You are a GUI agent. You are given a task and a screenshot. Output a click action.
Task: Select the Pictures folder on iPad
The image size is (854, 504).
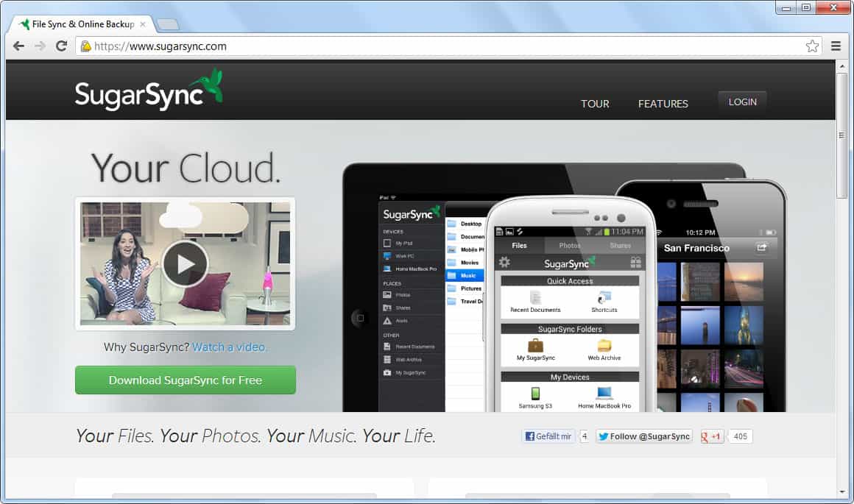click(465, 288)
